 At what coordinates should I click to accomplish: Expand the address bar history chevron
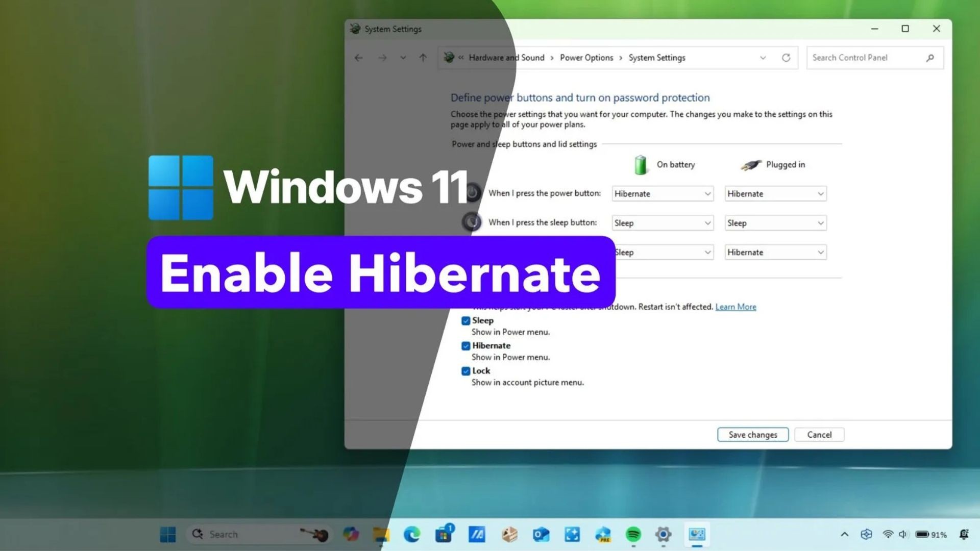(x=763, y=58)
